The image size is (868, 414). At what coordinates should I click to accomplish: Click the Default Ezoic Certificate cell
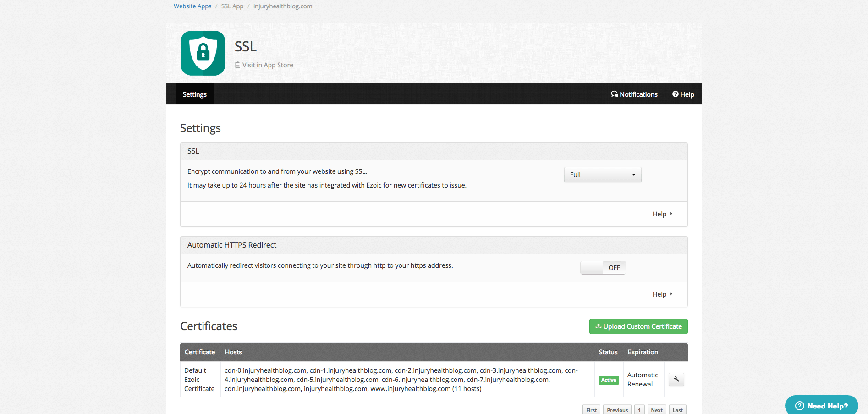pyautogui.click(x=200, y=380)
